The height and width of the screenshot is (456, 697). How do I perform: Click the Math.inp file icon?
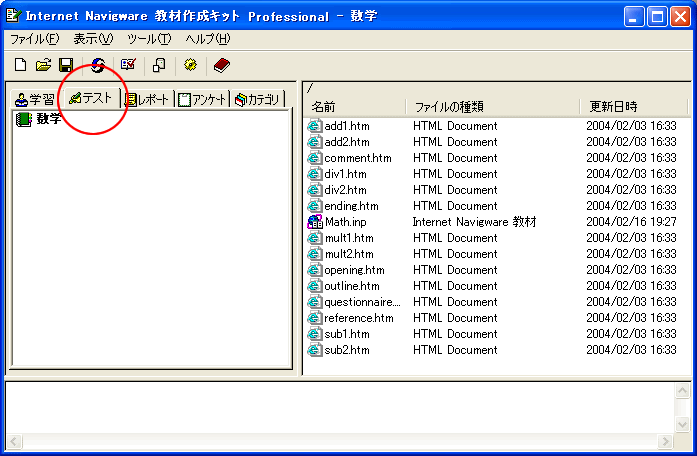point(314,222)
